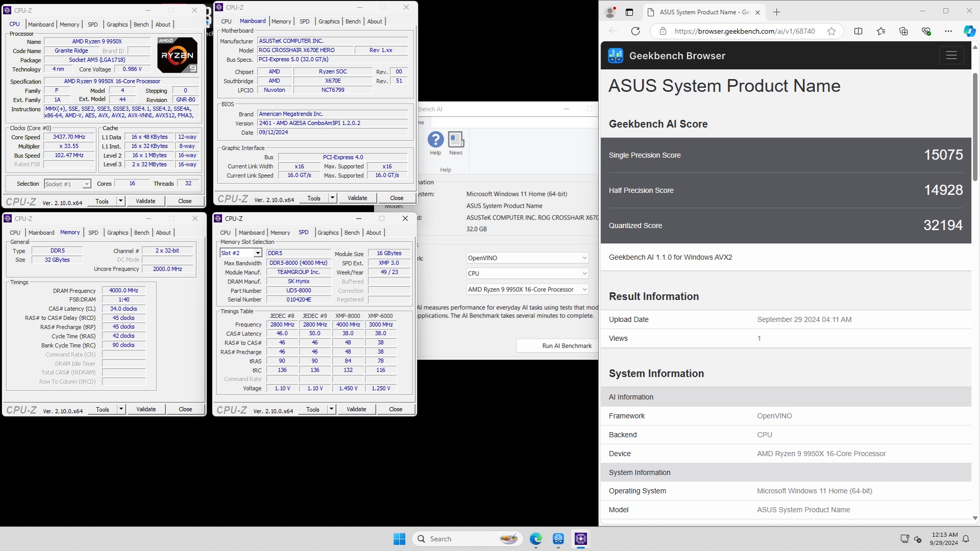This screenshot has height=551, width=980.
Task: Open the CPU backend dropdown
Action: click(527, 273)
